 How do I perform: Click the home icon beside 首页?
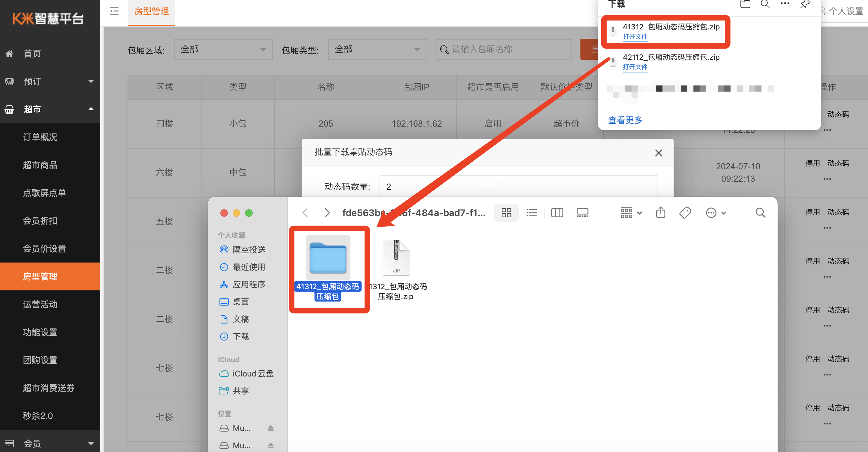point(9,53)
